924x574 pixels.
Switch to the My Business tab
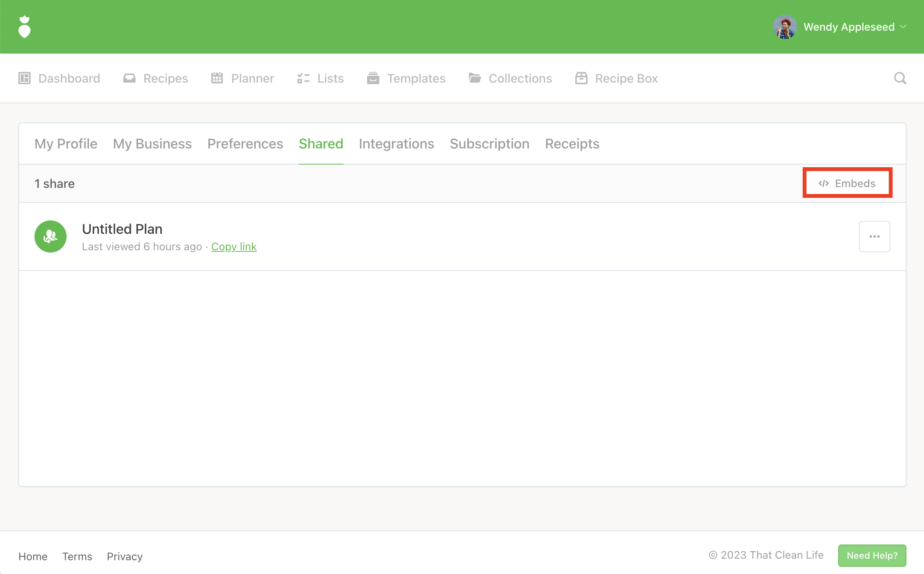tap(152, 144)
